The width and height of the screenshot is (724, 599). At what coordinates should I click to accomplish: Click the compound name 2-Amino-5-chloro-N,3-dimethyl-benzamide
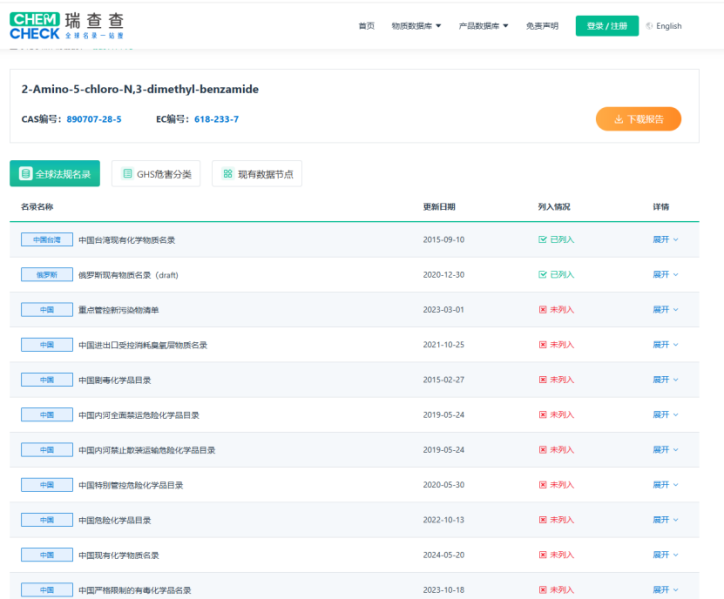pyautogui.click(x=140, y=89)
